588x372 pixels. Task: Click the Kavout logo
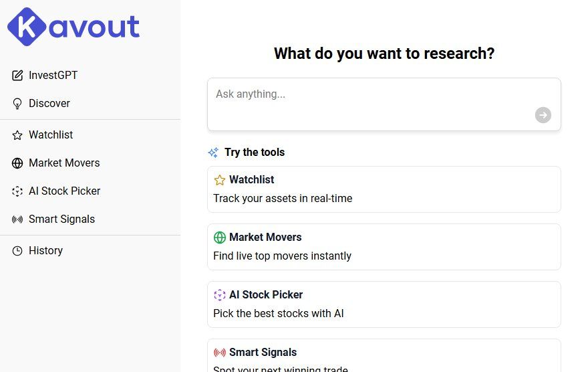(73, 27)
